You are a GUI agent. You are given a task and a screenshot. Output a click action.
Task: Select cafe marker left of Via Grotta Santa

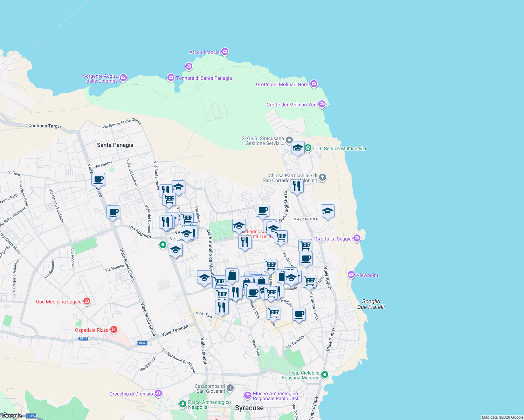pos(299,315)
